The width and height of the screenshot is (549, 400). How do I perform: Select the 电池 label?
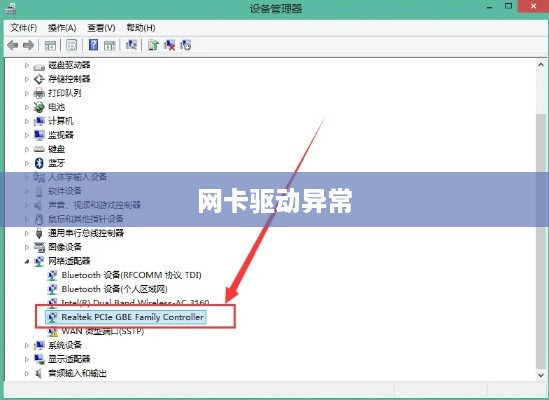click(x=56, y=107)
